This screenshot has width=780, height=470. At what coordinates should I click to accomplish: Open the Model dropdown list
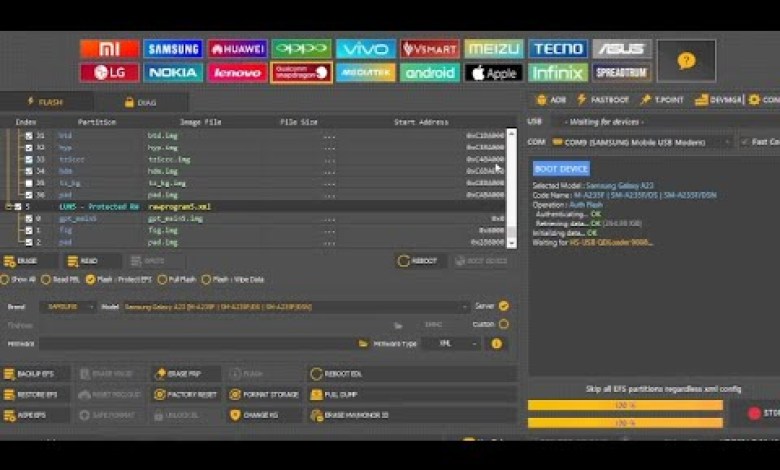[x=295, y=307]
